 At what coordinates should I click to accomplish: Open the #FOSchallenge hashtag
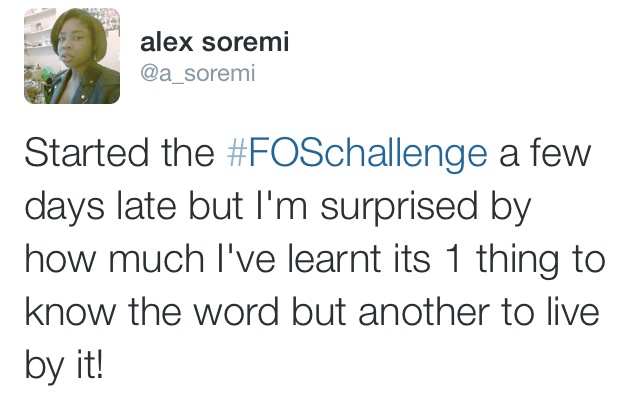pos(358,156)
